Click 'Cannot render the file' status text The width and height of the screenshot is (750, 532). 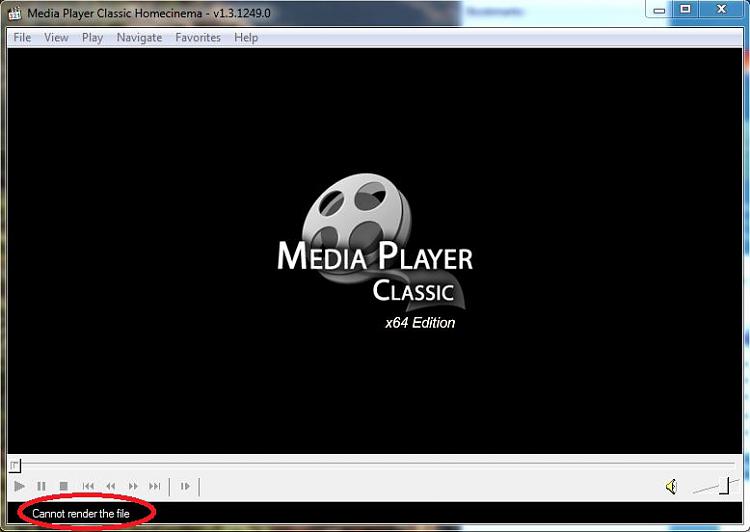pyautogui.click(x=81, y=514)
